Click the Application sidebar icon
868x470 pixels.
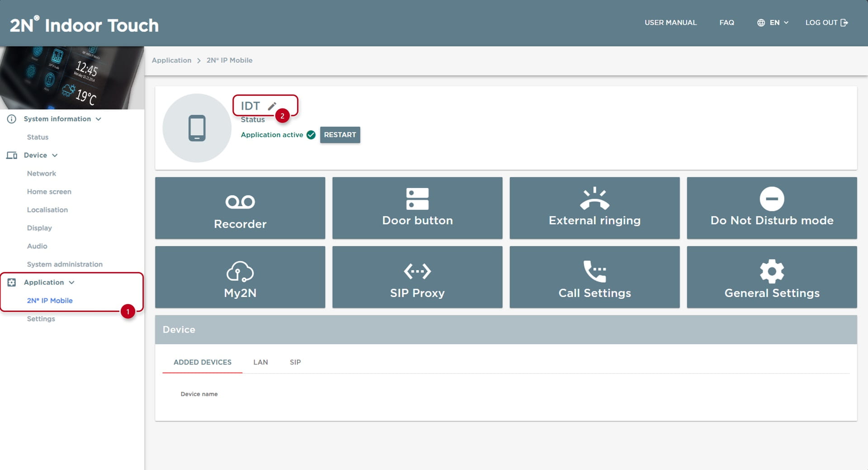point(12,282)
